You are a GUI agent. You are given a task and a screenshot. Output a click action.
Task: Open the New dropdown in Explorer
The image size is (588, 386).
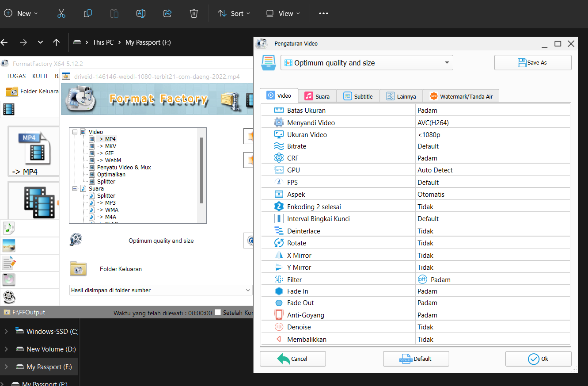click(21, 13)
